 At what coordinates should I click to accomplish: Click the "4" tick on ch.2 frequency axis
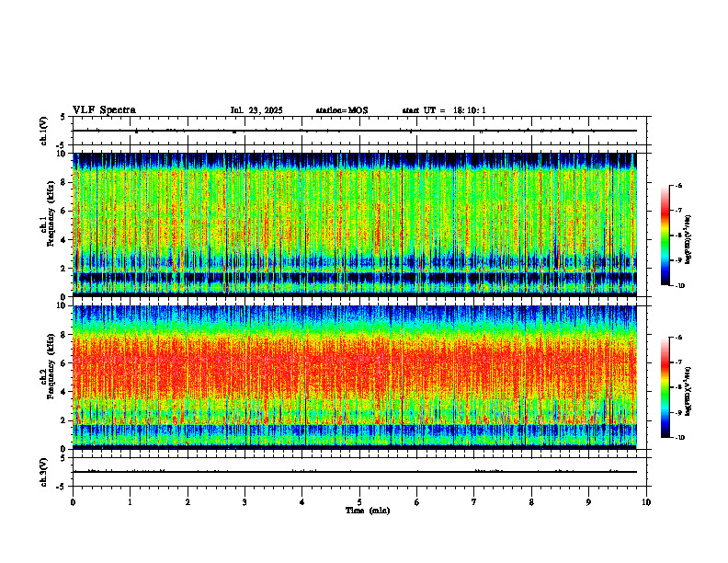64,392
